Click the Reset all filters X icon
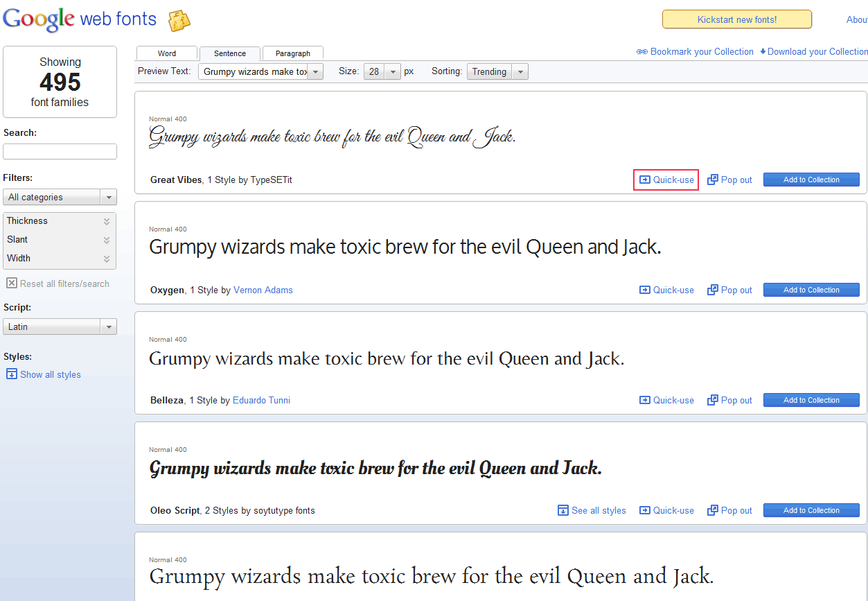The height and width of the screenshot is (601, 868). [12, 283]
